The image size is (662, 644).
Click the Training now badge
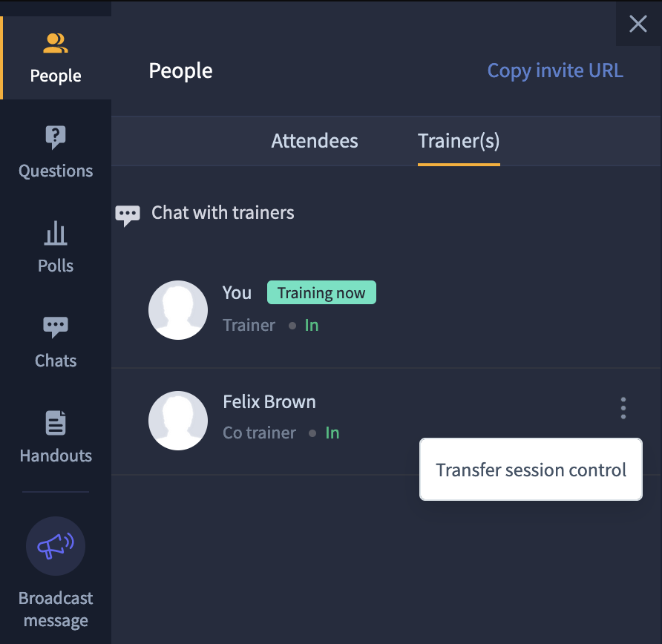321,292
